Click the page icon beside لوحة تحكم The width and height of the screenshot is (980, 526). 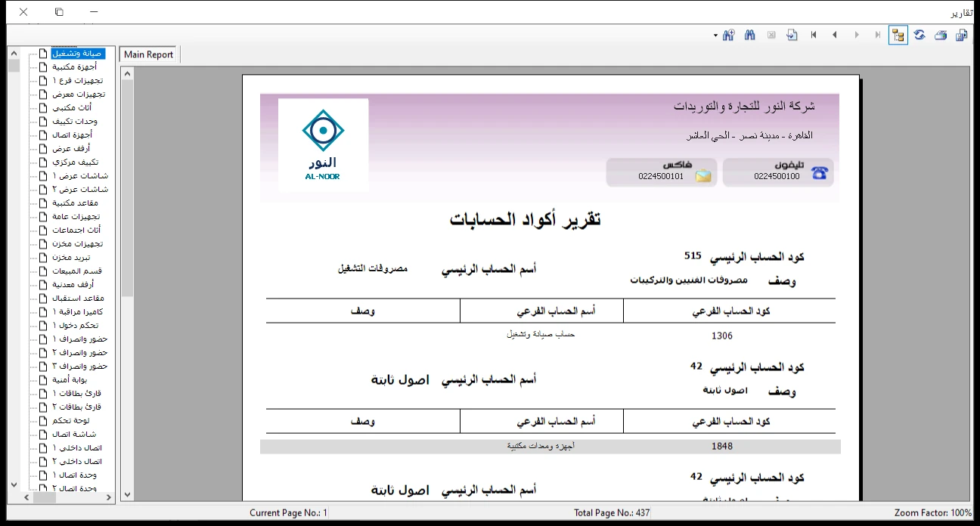pos(43,421)
